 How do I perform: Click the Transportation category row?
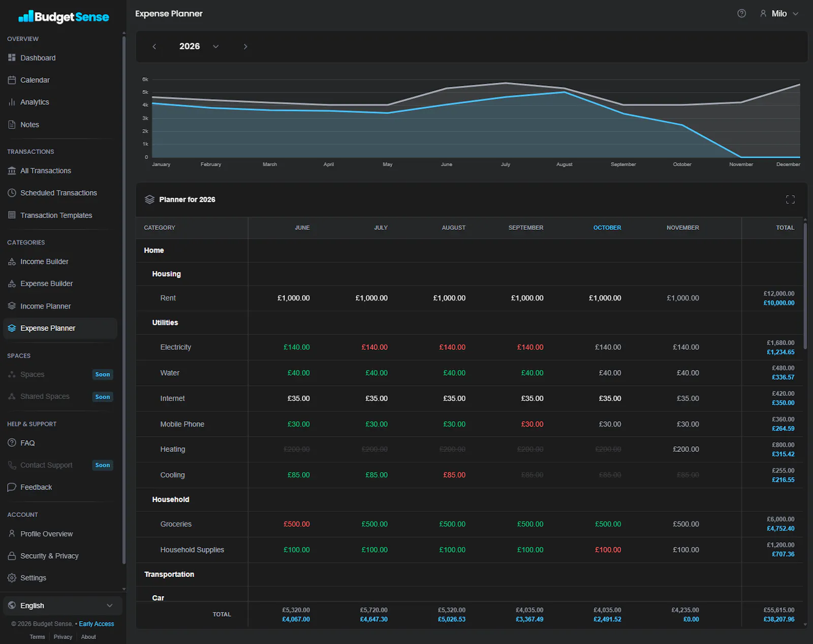470,574
